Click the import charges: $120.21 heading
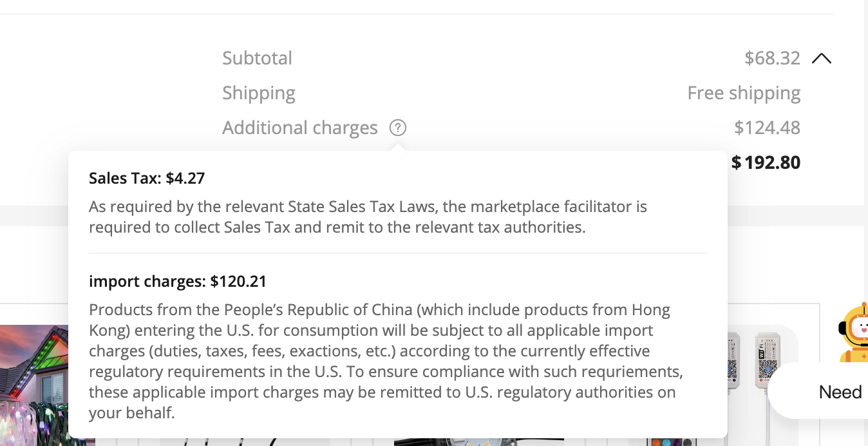Viewport: 868px width, 446px height. (178, 281)
